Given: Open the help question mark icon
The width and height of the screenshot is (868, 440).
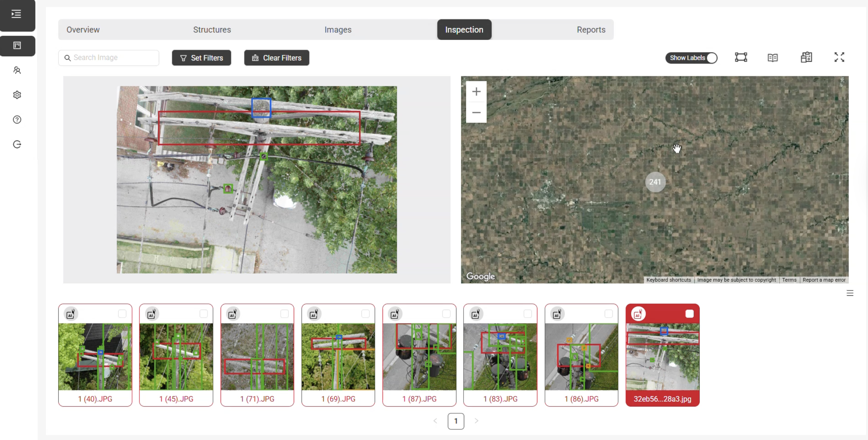Looking at the screenshot, I should pos(17,120).
